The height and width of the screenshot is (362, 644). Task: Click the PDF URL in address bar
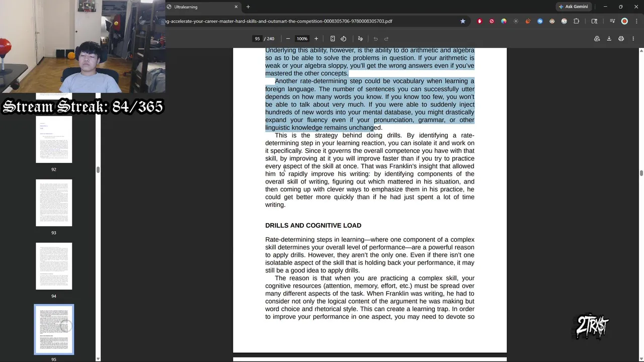click(279, 21)
